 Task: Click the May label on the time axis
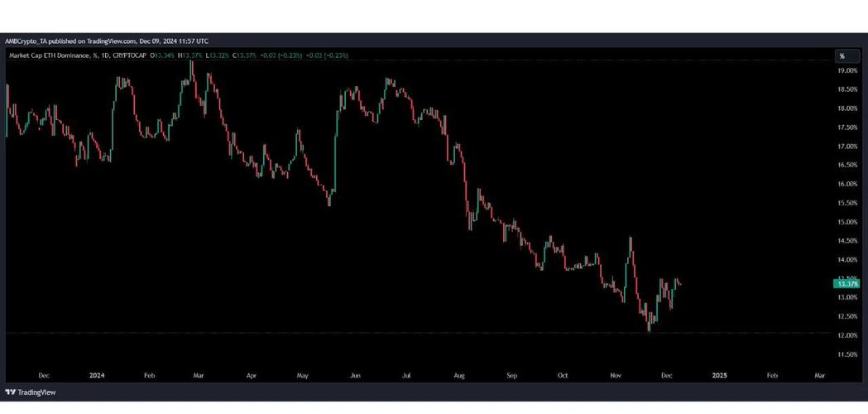coord(302,375)
